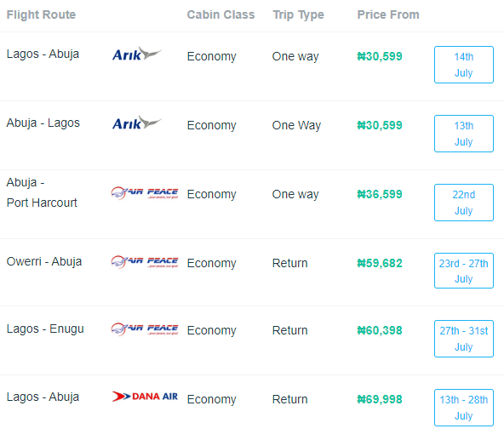Screen dimensions: 504x440
Task: Click the ₦36,599 price
Action: coord(380,194)
